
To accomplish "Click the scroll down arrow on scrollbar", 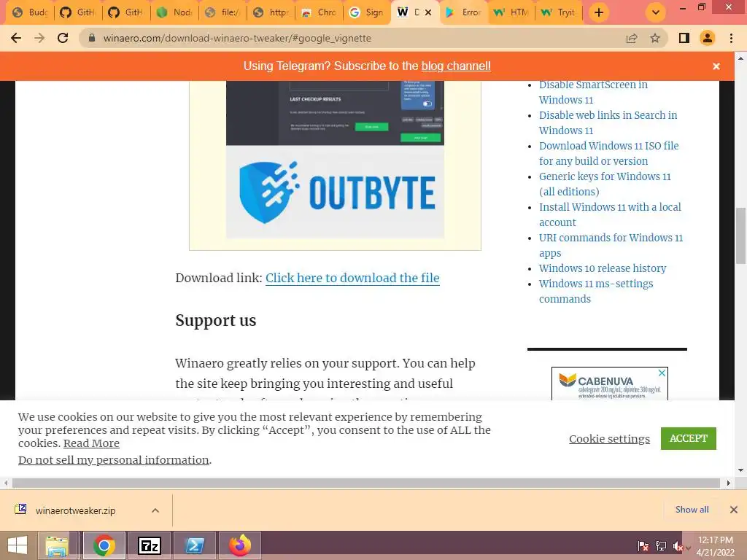I will click(x=740, y=470).
